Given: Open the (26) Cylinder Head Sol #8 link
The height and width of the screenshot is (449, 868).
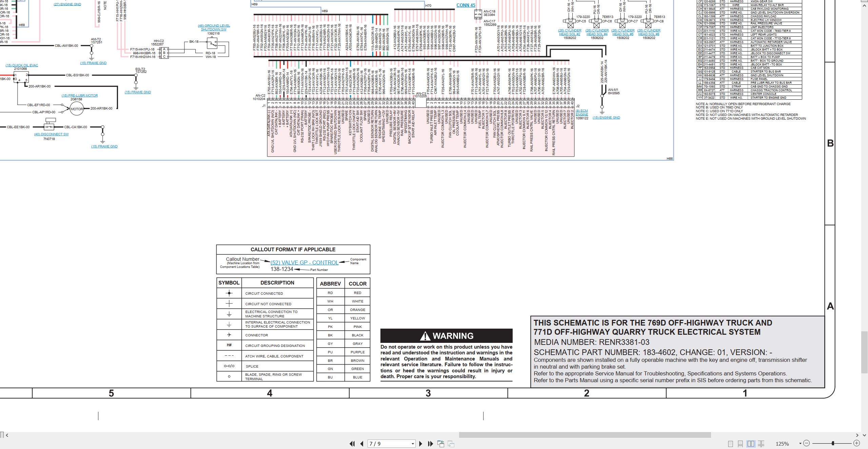Looking at the screenshot, I should point(649,32).
